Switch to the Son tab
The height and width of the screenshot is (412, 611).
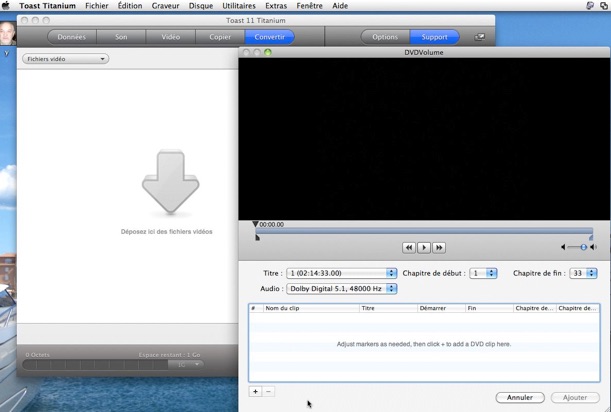pos(121,37)
